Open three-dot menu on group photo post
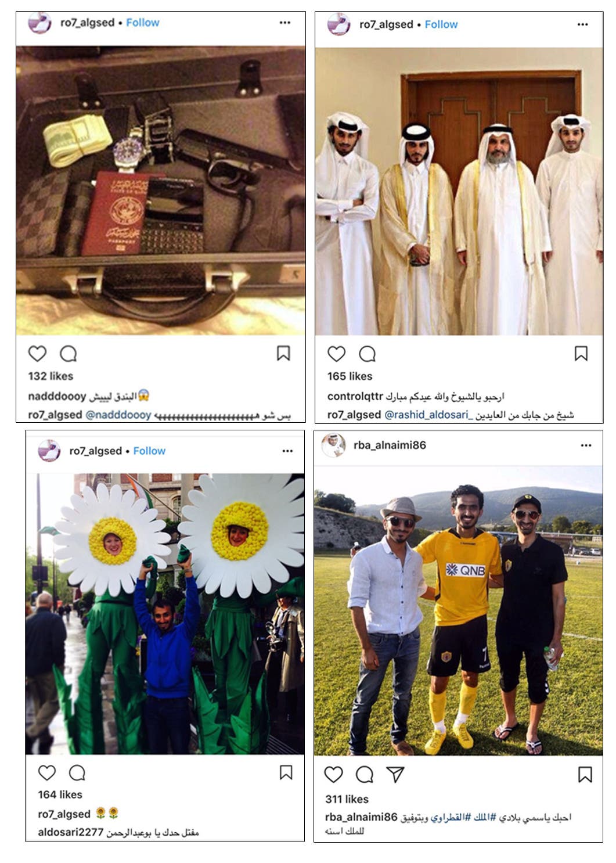The height and width of the screenshot is (863, 616). (583, 24)
